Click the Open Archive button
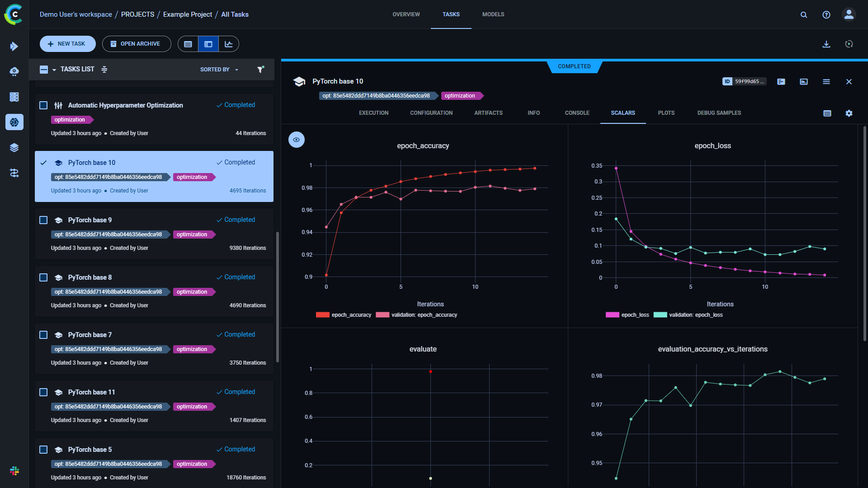The height and width of the screenshot is (488, 868). [x=136, y=44]
